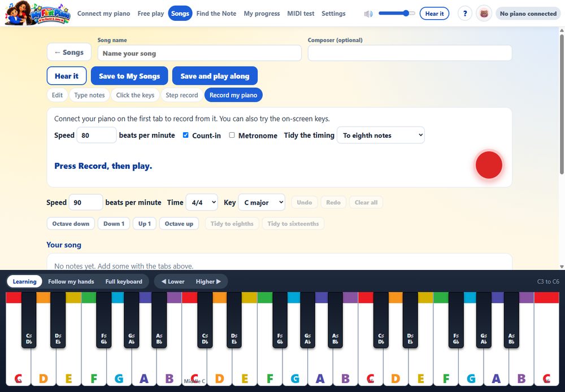Mute sound with the speaker icon

368,14
